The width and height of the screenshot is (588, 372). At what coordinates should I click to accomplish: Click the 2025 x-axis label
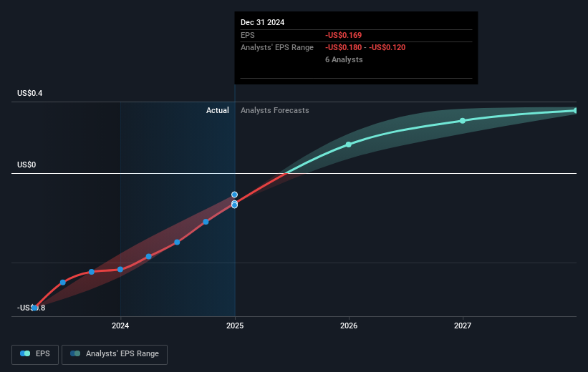(235, 325)
